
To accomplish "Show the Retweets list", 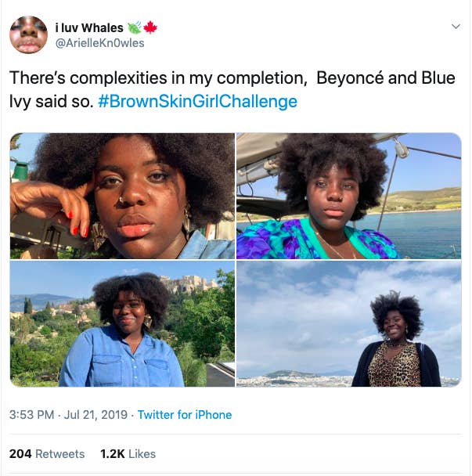I will [x=60, y=454].
